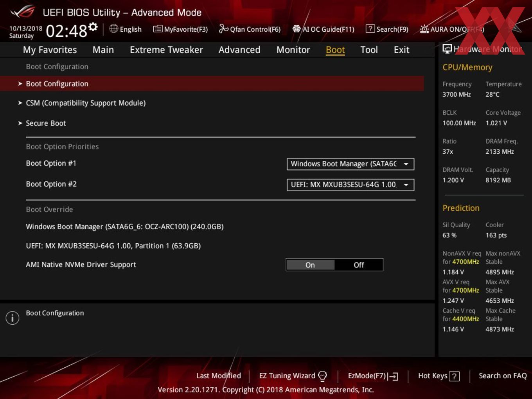Click the Boot Option #2 label

point(51,184)
